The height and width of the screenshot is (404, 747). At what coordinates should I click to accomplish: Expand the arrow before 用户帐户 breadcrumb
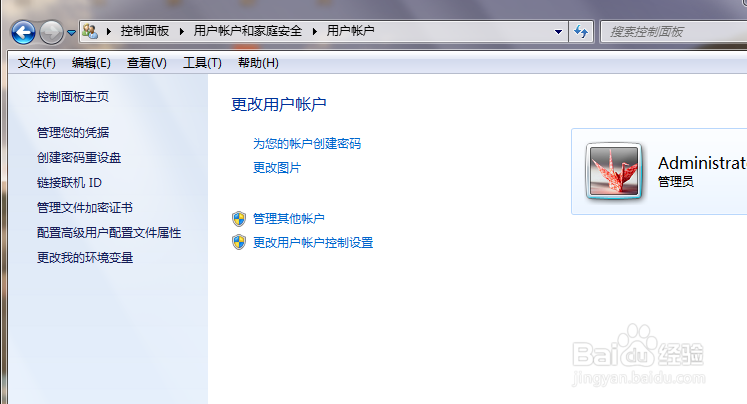(314, 31)
